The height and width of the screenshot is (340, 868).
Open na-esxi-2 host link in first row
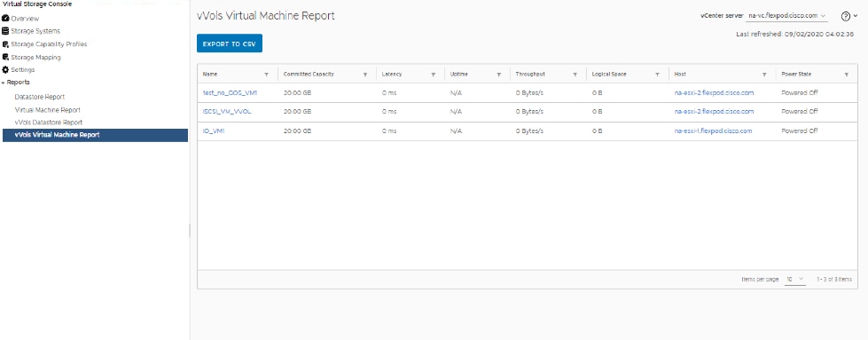pyautogui.click(x=714, y=92)
